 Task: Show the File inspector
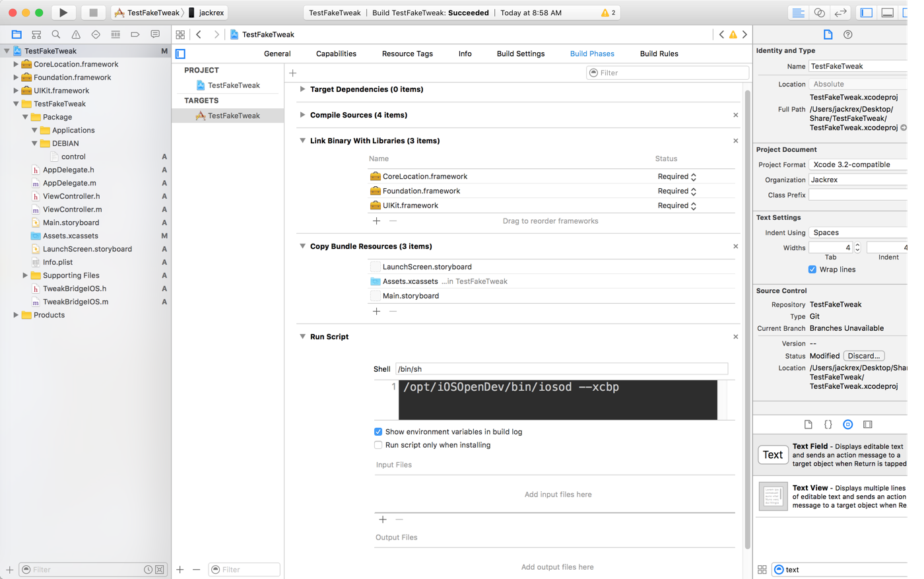coord(828,34)
